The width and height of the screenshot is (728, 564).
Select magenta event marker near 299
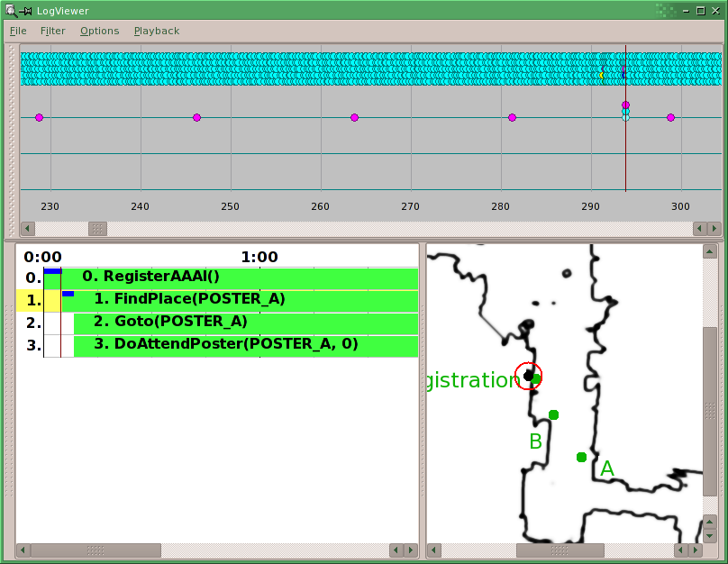point(670,117)
